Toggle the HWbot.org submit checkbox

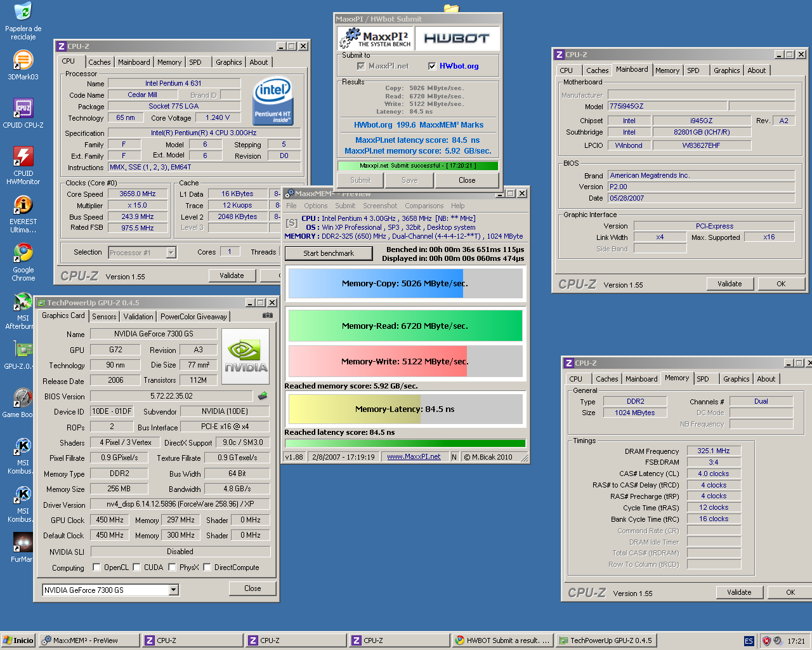pos(432,66)
